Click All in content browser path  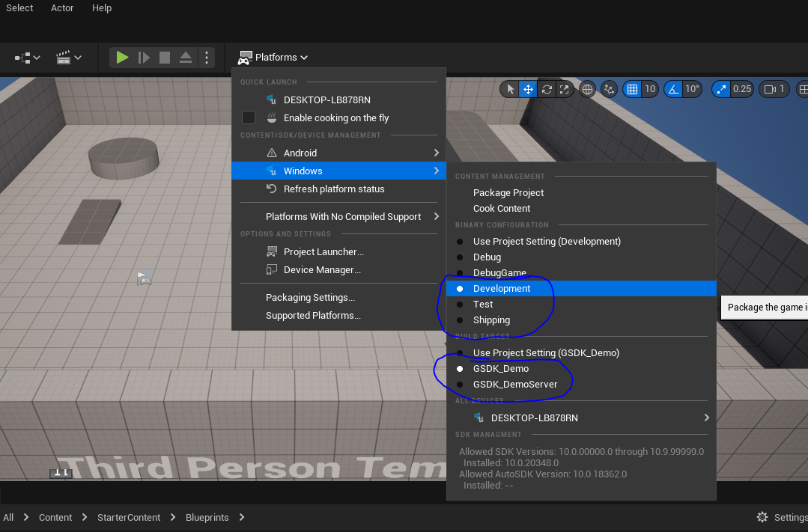click(x=8, y=518)
